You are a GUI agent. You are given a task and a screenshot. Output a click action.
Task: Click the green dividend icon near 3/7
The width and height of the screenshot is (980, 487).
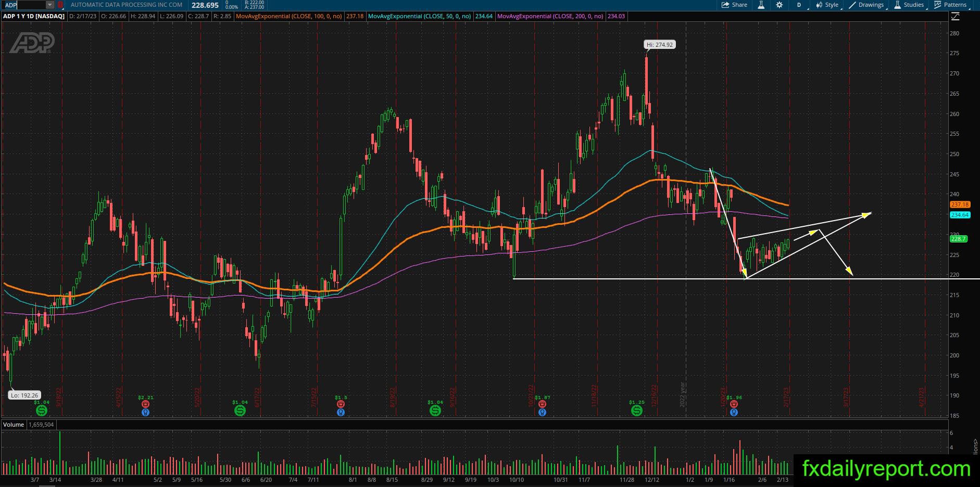[42, 411]
